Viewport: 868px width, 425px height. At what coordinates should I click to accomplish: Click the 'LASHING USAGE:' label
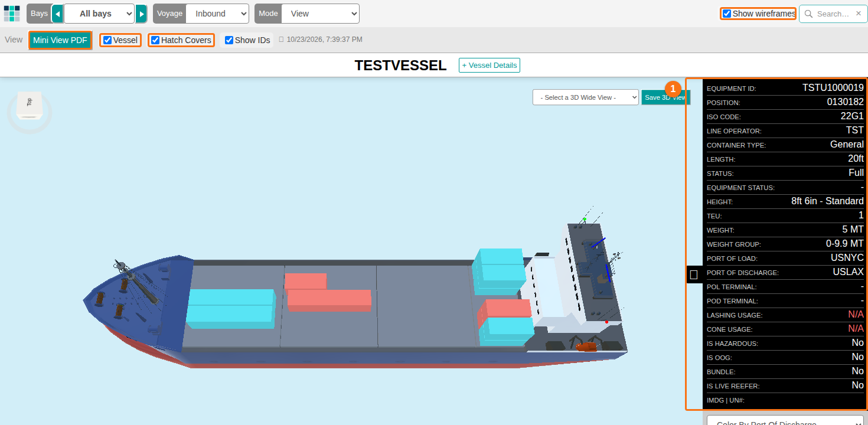[x=735, y=316]
